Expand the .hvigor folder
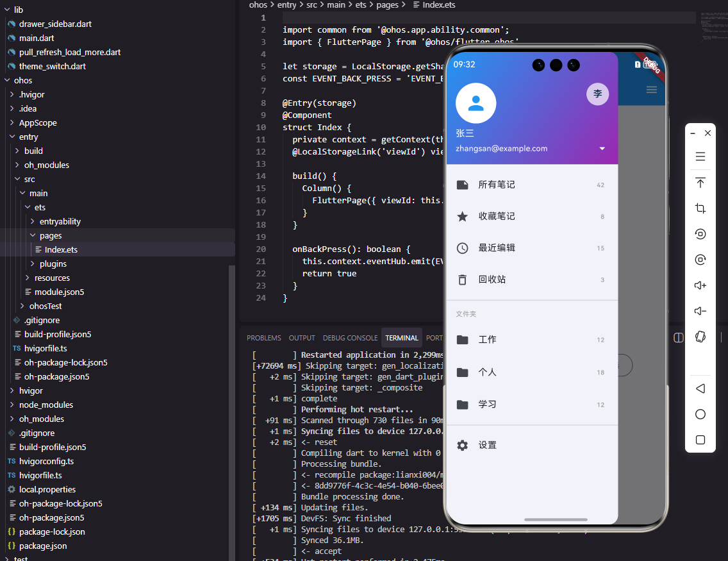This screenshot has width=728, height=561. (x=12, y=94)
